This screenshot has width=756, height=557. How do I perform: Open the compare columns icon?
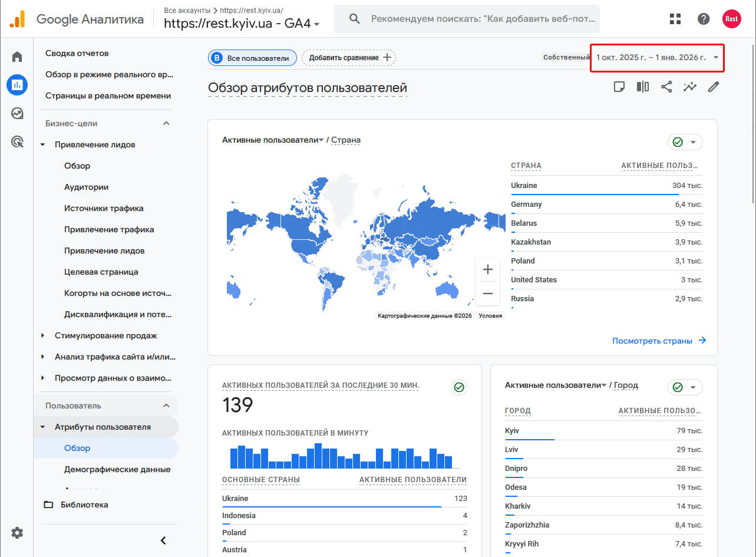pyautogui.click(x=643, y=87)
